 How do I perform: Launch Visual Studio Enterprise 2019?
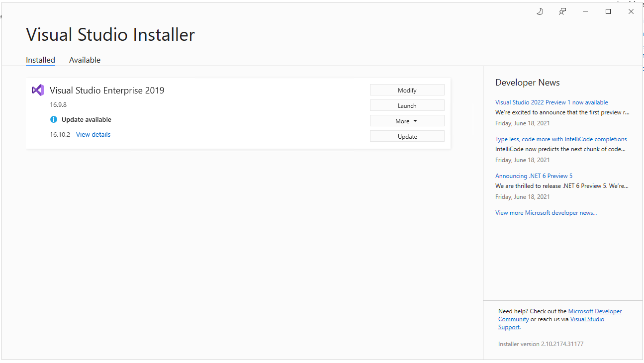407,105
